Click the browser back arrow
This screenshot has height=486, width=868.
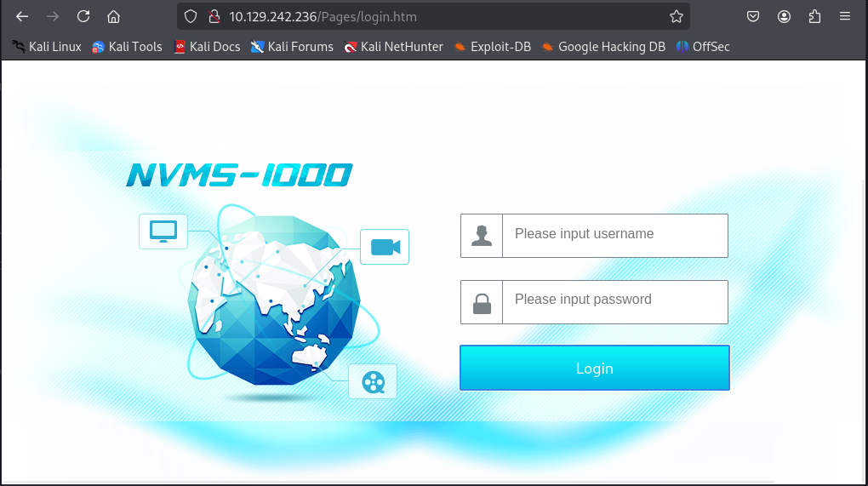point(22,17)
